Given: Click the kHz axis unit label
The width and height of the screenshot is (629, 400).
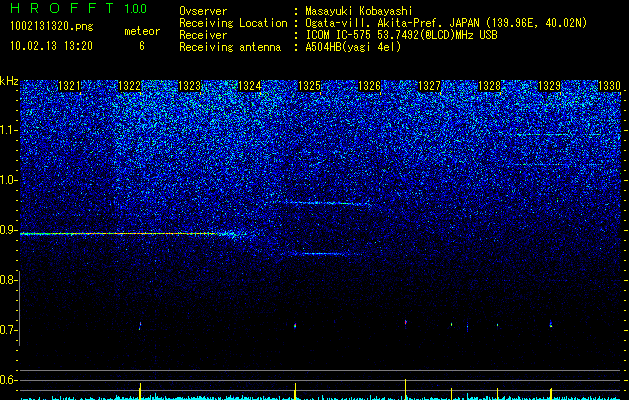Looking at the screenshot, I should tap(9, 81).
